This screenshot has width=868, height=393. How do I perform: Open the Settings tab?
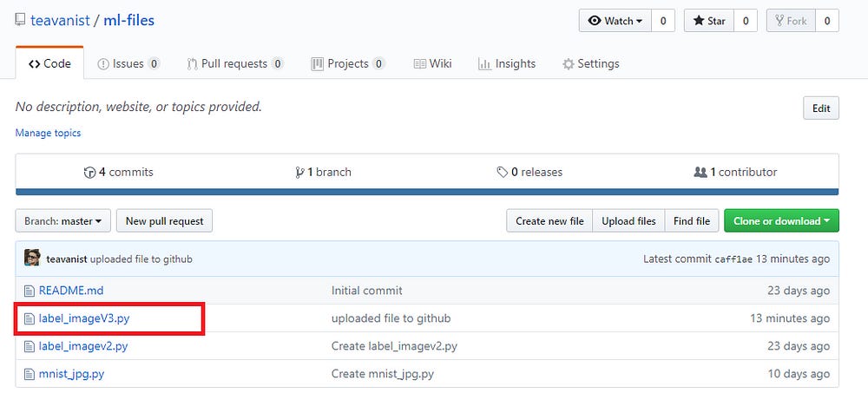pyautogui.click(x=590, y=63)
